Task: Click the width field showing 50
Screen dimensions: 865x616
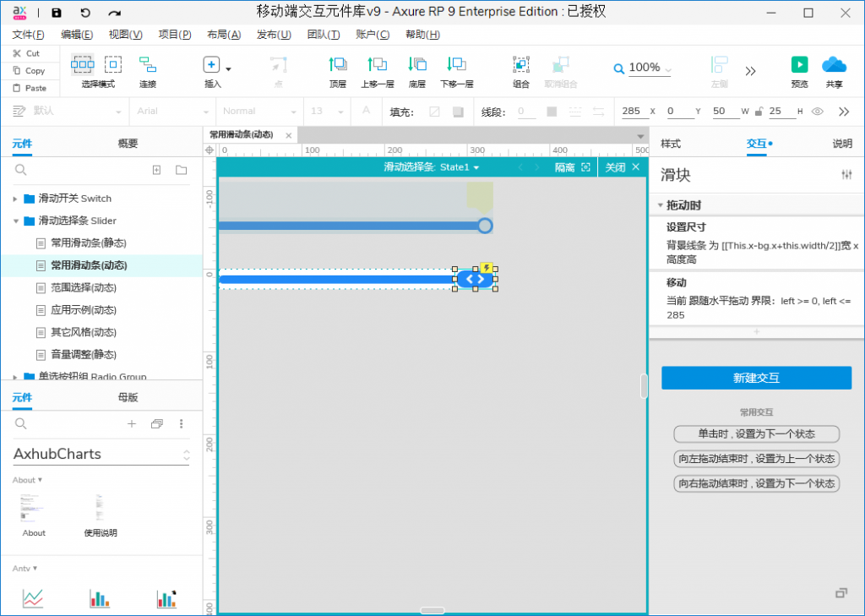Action: (x=725, y=111)
